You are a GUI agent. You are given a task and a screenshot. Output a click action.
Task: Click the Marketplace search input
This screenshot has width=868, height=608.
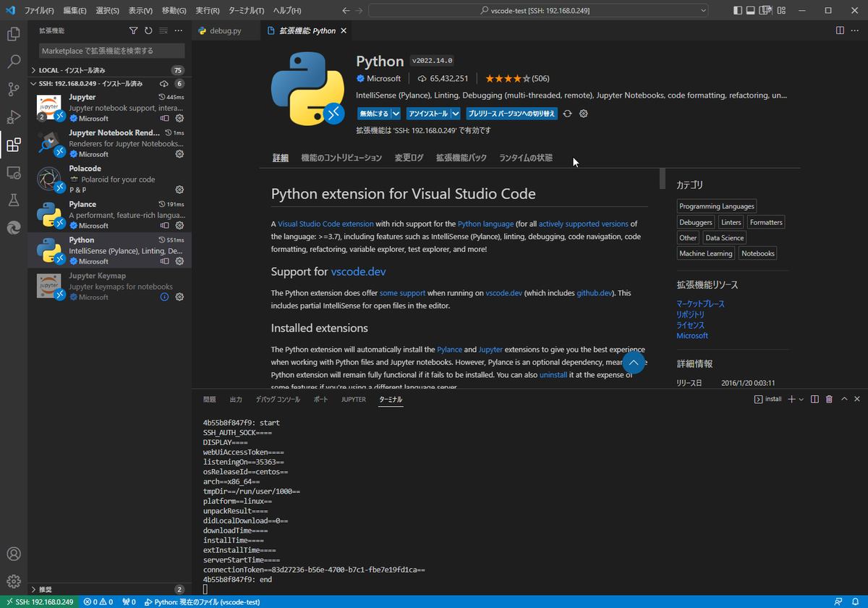(x=111, y=51)
